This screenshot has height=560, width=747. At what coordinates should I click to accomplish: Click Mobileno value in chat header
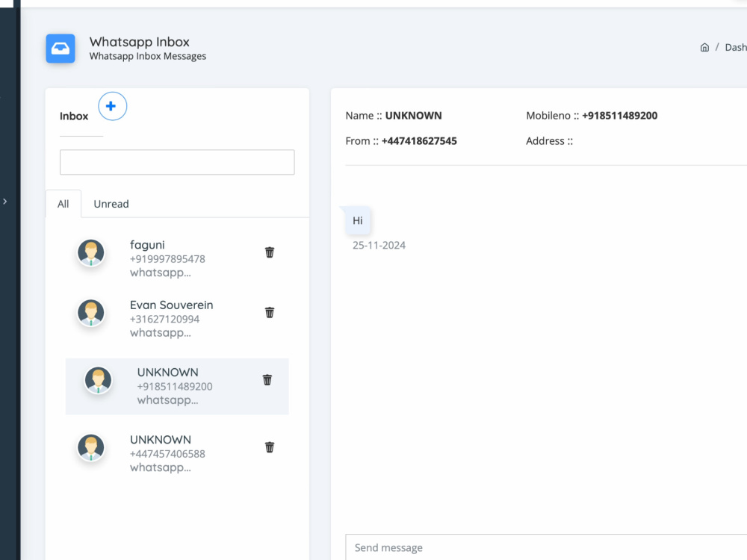click(x=620, y=116)
